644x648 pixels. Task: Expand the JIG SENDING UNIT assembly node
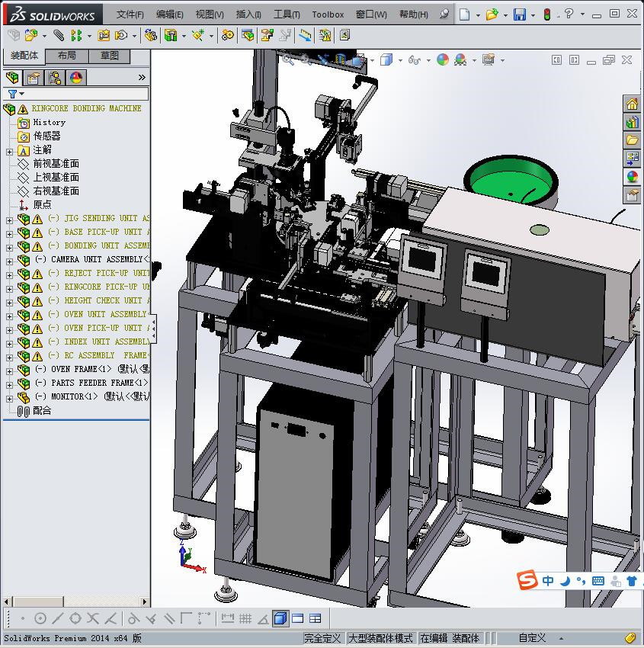click(x=9, y=219)
